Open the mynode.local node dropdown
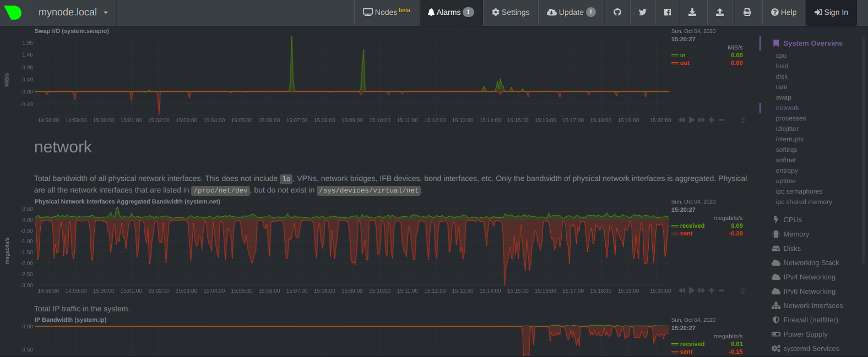 [x=73, y=12]
